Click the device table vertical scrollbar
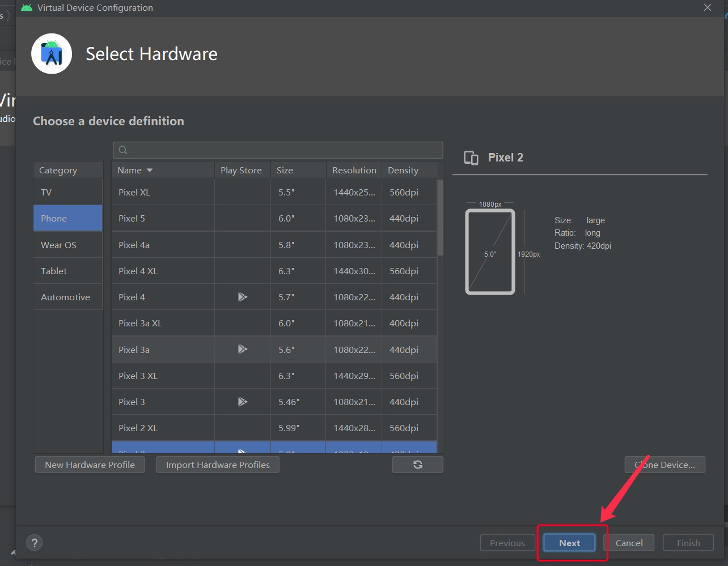Viewport: 728px width, 566px height. [441, 218]
